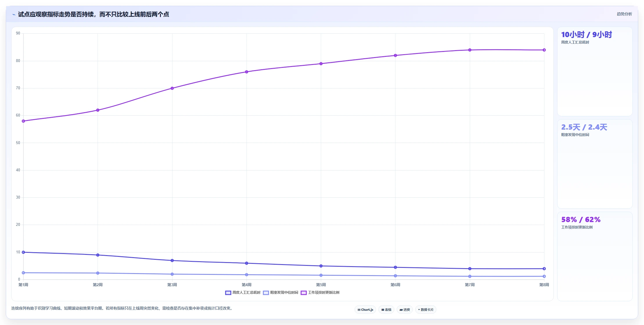Click the light blue line point at 第1周
Image resolution: width=644 pixels, height=325 pixels.
coord(23,273)
